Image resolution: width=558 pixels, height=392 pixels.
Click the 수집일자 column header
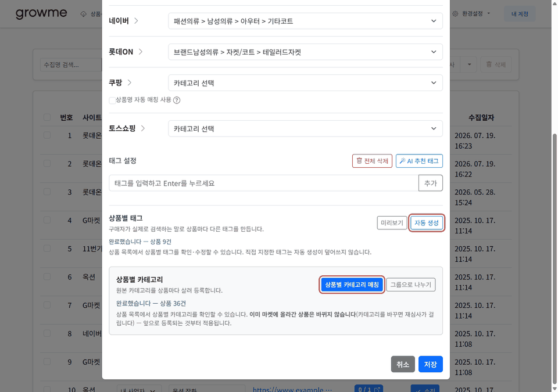pos(481,117)
